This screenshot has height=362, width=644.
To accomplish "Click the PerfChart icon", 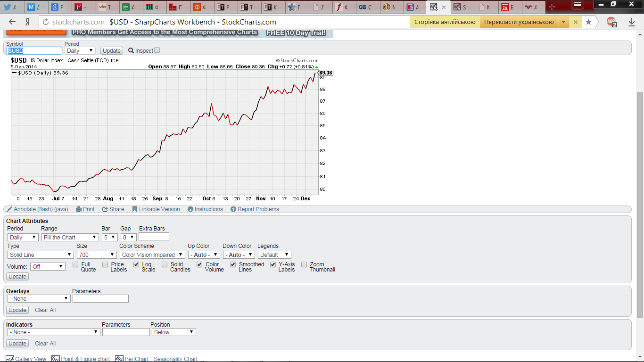I will (119, 359).
